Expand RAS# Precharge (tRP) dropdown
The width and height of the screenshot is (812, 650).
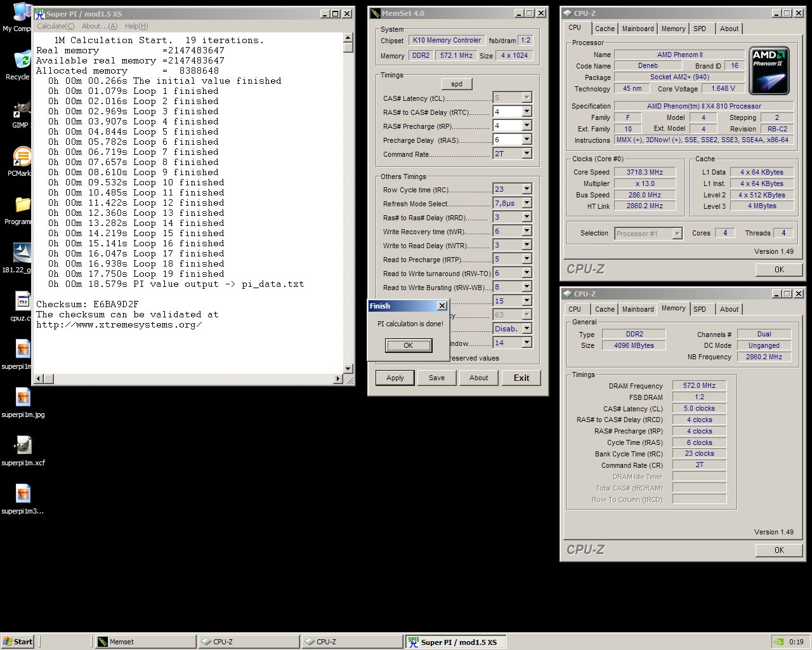click(x=527, y=126)
